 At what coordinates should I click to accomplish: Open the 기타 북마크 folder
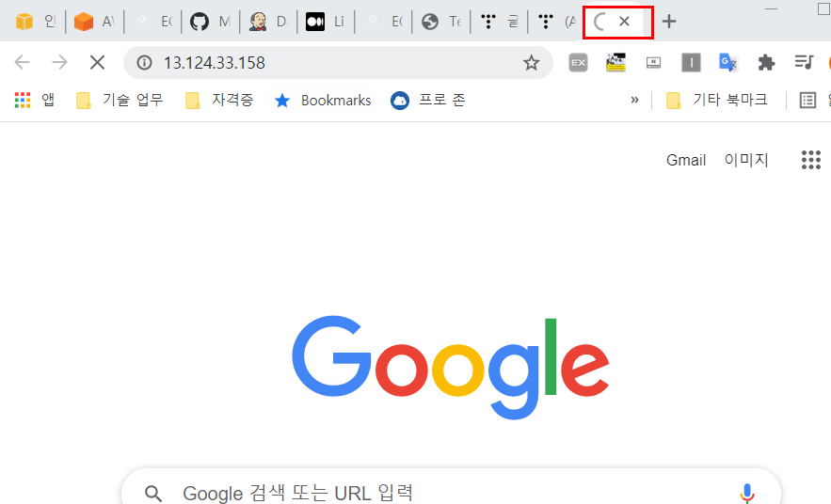point(716,100)
